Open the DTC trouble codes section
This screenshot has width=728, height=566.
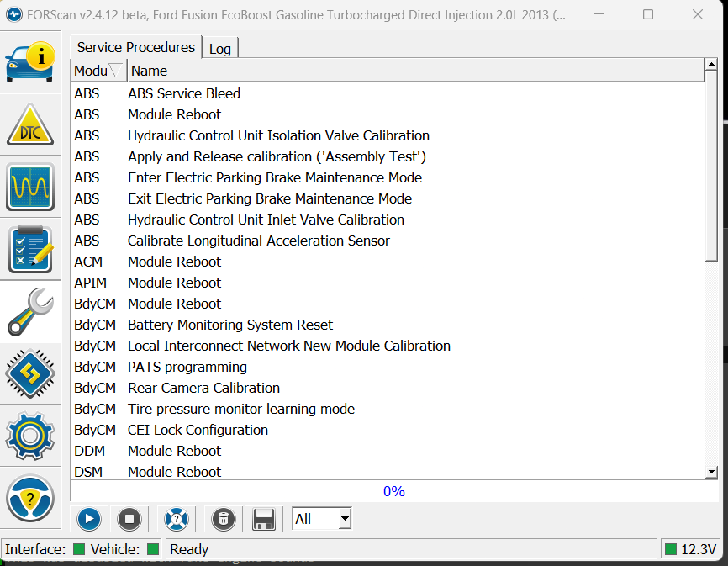pos(30,124)
